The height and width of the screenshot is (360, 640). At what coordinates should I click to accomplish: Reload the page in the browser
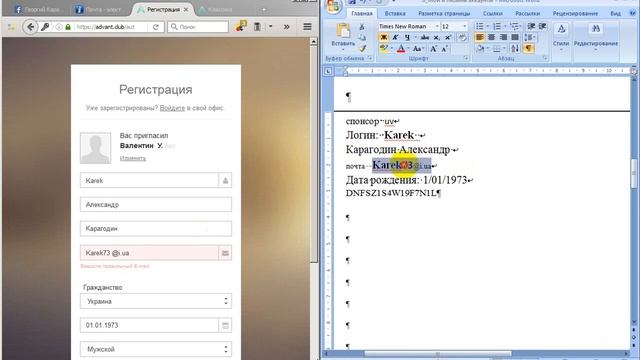(x=156, y=27)
